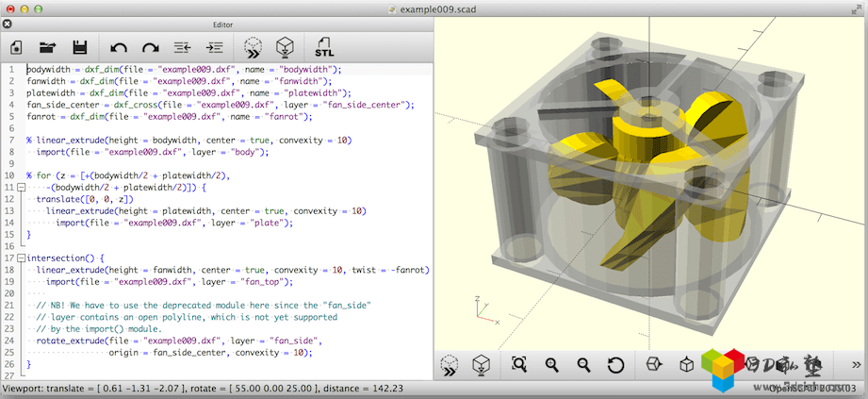Preview the model from the editor toolbar

[x=253, y=48]
